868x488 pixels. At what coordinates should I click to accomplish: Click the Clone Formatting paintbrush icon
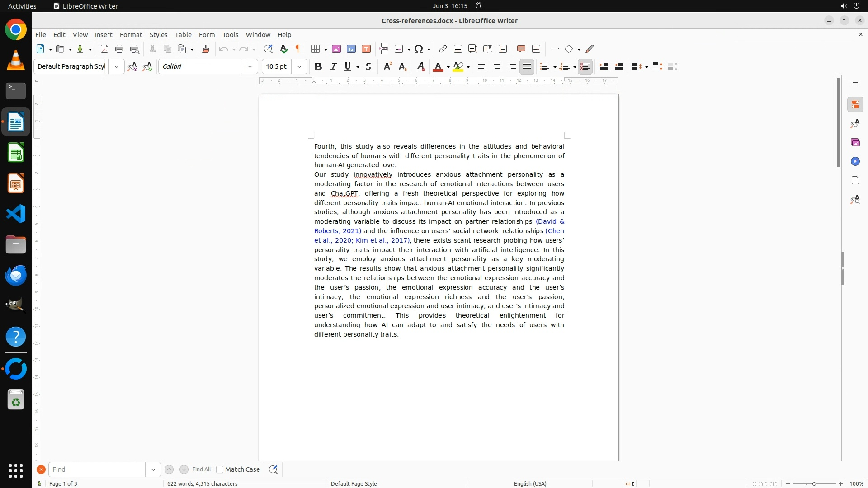click(x=206, y=49)
